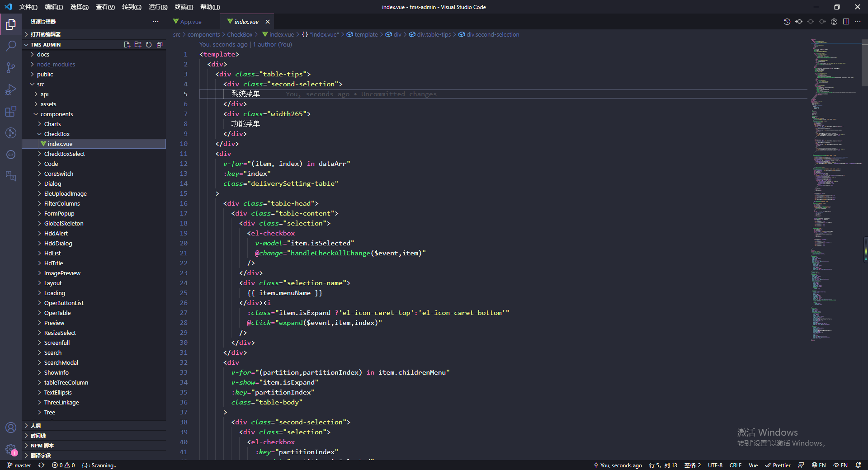This screenshot has width=868, height=470.
Task: Click div.table-tips in breadcrumb
Action: [430, 34]
